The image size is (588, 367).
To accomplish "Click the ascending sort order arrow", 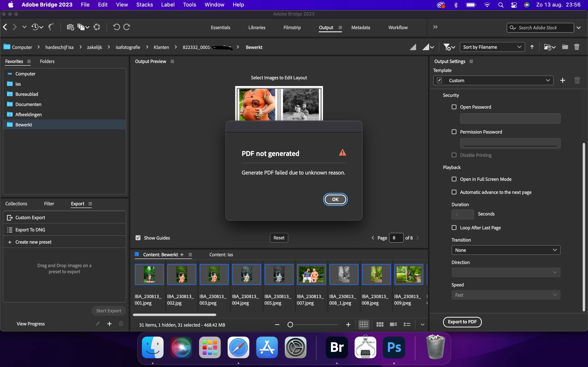I will click(x=532, y=47).
